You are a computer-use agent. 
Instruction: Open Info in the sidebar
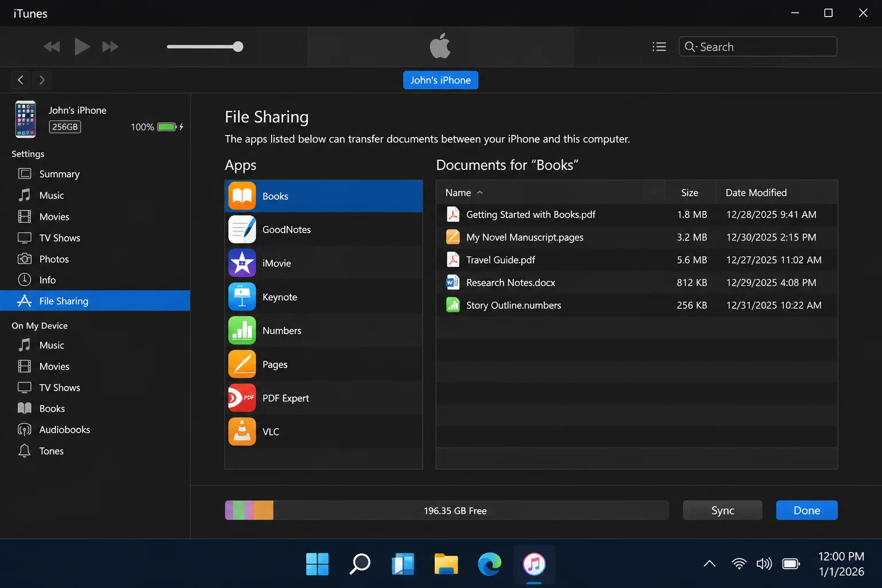pos(95,280)
